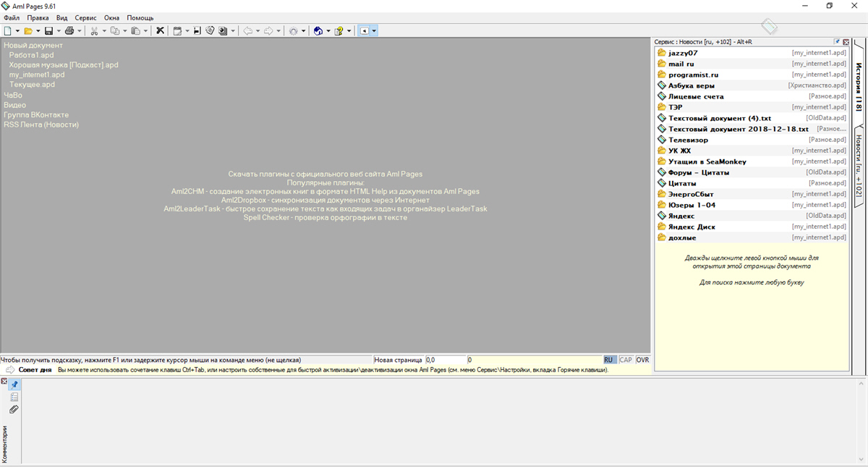Image resolution: width=868 pixels, height=467 pixels.
Task: Click the ЧаВо link
Action: point(13,95)
